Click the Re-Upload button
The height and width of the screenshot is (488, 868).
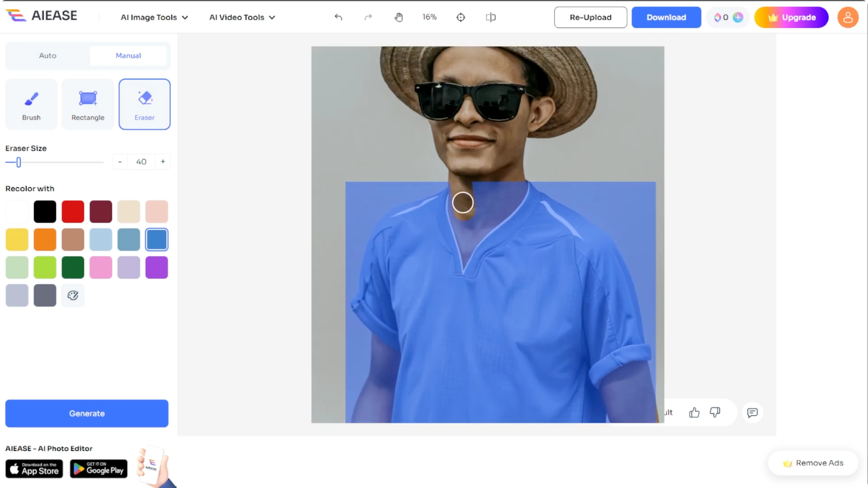pos(590,17)
